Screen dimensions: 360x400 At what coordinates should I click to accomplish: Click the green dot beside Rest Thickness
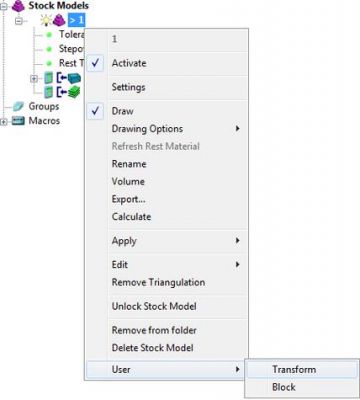pyautogui.click(x=49, y=63)
